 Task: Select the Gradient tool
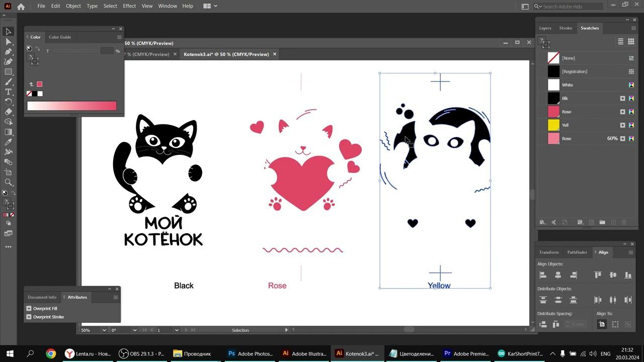click(x=9, y=132)
